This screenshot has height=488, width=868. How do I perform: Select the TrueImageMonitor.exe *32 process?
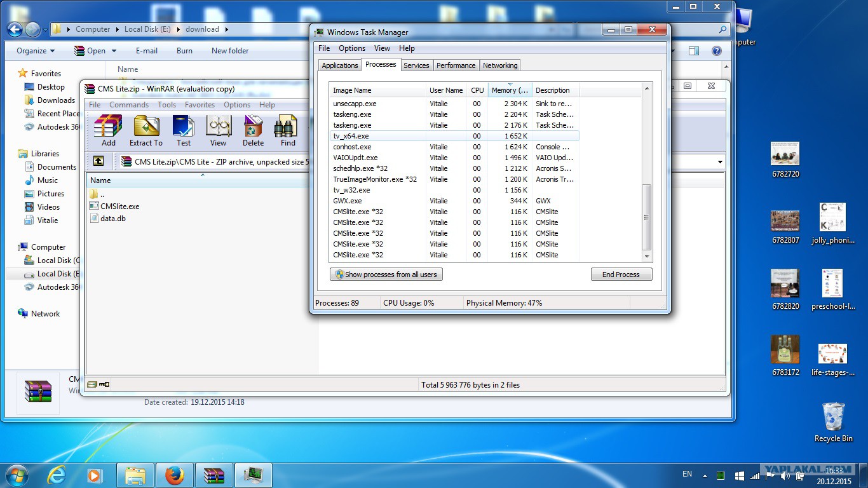click(x=454, y=179)
